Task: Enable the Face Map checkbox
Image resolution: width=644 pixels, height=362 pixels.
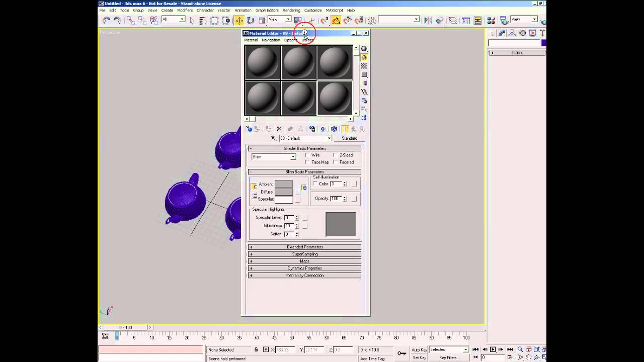Action: (308, 162)
